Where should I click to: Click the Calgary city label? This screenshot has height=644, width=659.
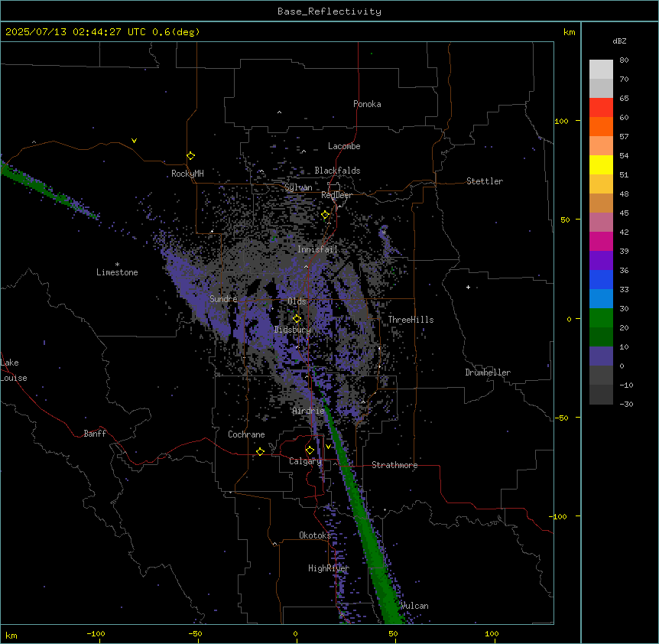pyautogui.click(x=306, y=461)
